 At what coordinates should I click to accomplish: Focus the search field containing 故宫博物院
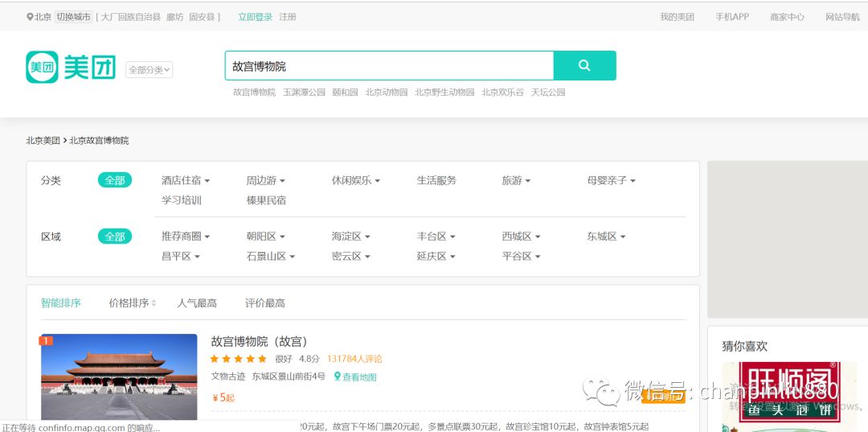pyautogui.click(x=389, y=66)
